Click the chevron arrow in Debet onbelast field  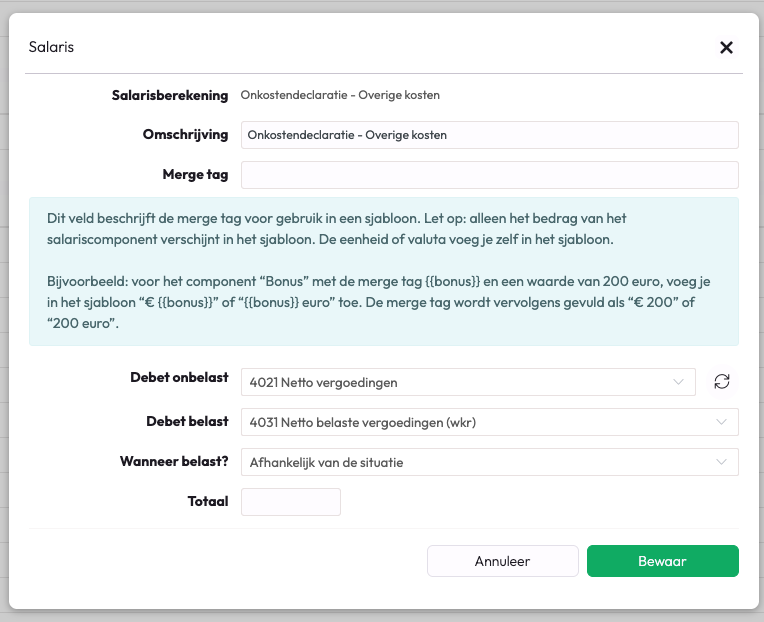click(679, 381)
